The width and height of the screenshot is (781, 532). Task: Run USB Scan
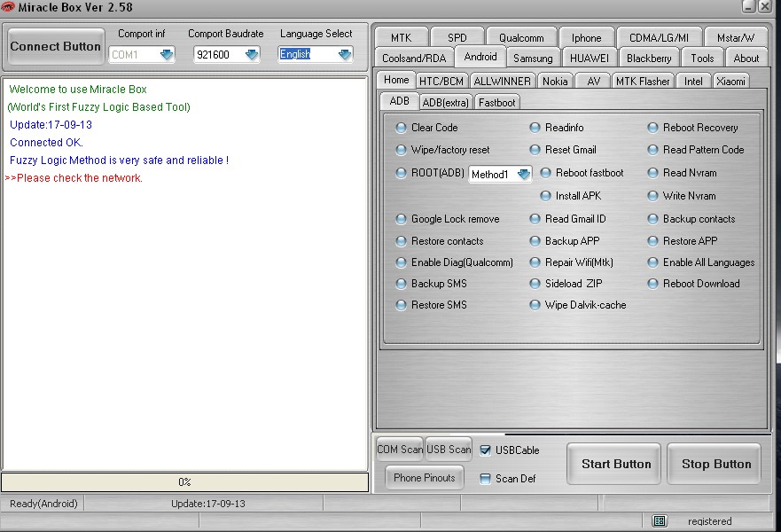(449, 450)
